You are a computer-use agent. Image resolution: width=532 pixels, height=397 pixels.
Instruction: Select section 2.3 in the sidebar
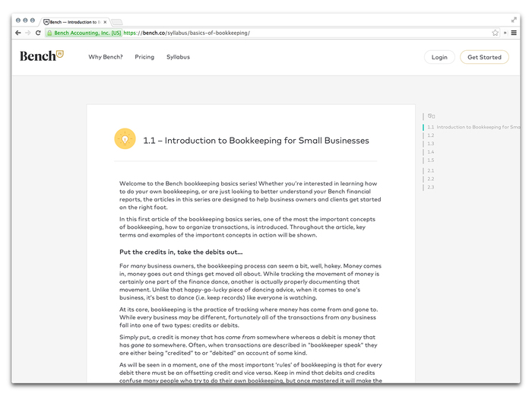pos(431,187)
